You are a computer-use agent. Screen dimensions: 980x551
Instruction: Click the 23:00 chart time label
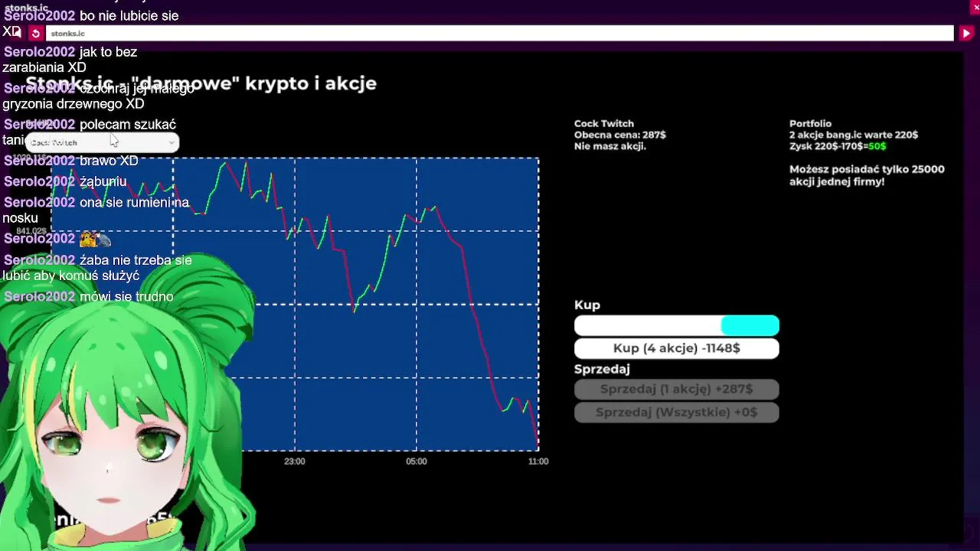point(295,461)
